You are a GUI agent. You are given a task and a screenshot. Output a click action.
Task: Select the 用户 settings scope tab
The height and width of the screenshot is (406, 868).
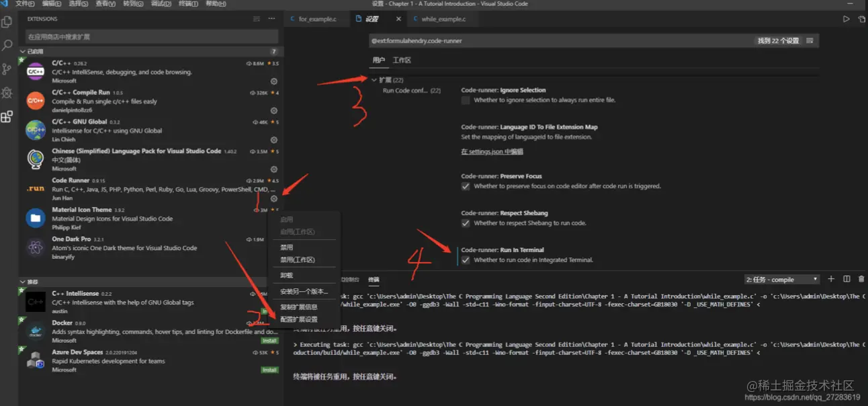coord(379,60)
